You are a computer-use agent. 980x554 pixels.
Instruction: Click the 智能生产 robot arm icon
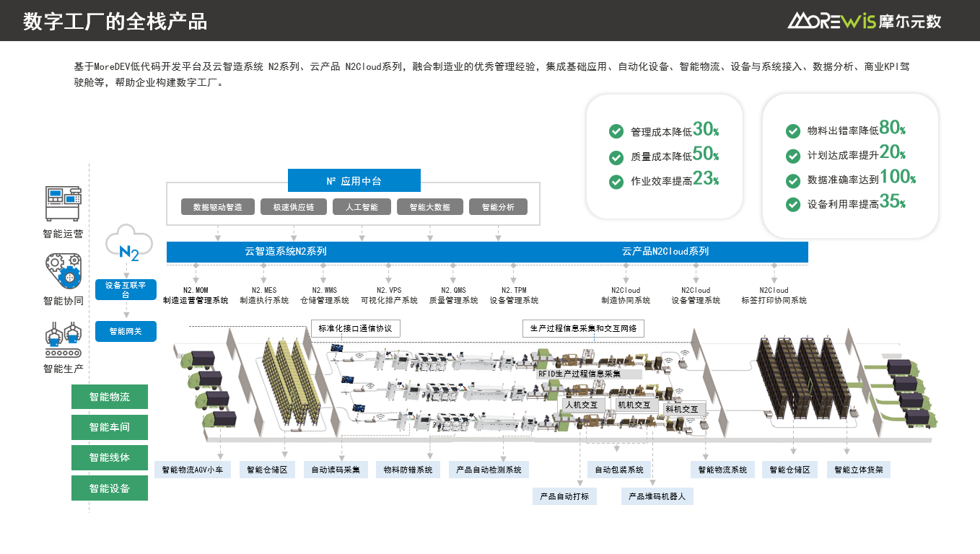[63, 340]
